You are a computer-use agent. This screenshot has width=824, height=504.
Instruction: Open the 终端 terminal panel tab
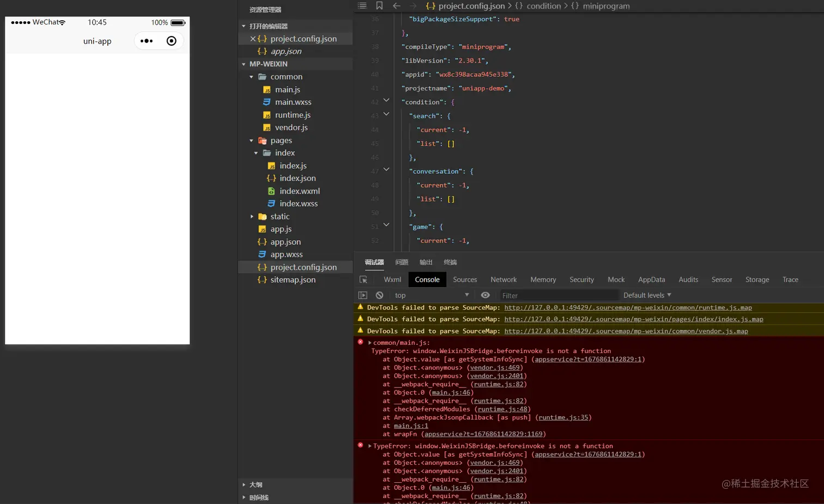pyautogui.click(x=450, y=262)
